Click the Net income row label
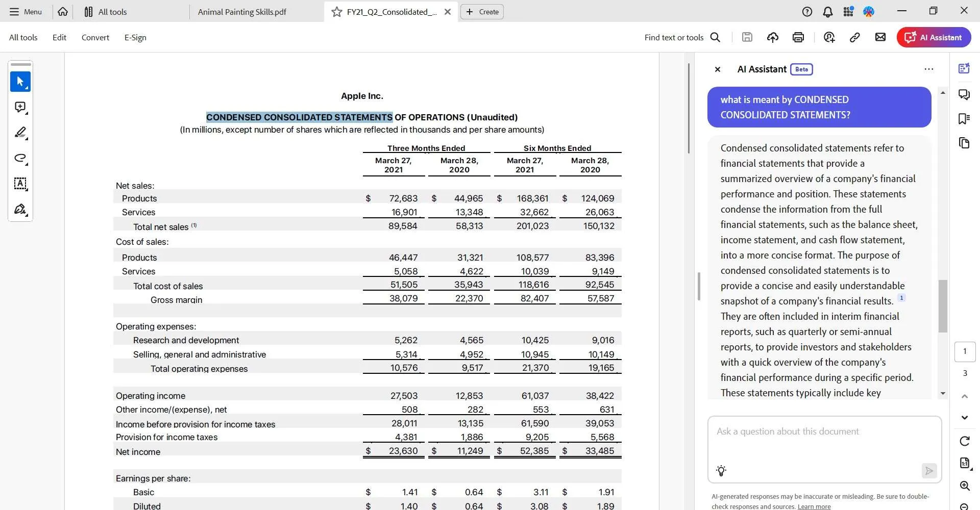Image resolution: width=980 pixels, height=510 pixels. (x=138, y=452)
